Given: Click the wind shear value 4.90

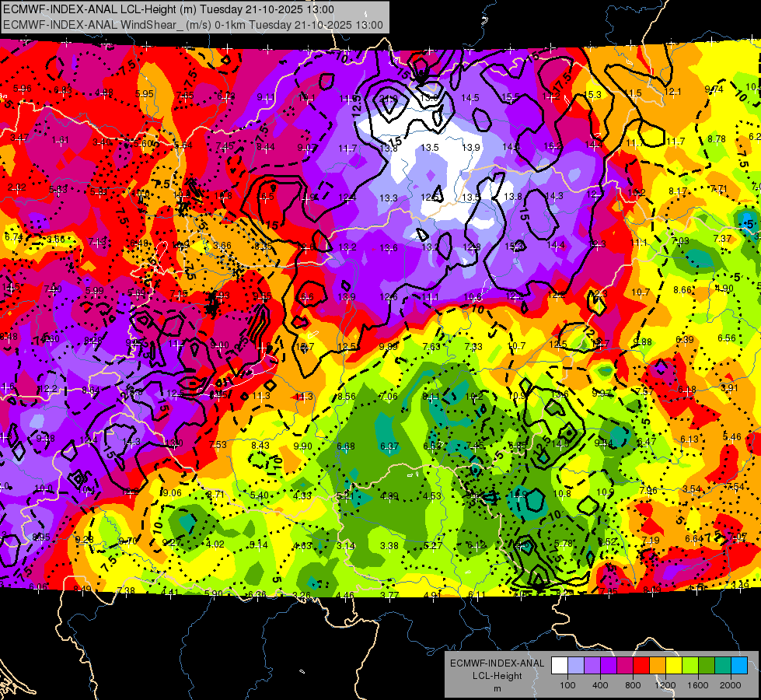Looking at the screenshot, I should (724, 288).
